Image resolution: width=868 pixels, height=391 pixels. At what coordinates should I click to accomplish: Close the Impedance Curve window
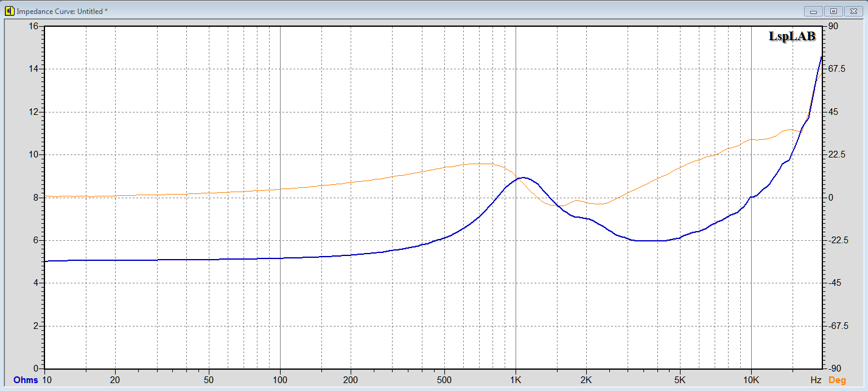coord(853,11)
